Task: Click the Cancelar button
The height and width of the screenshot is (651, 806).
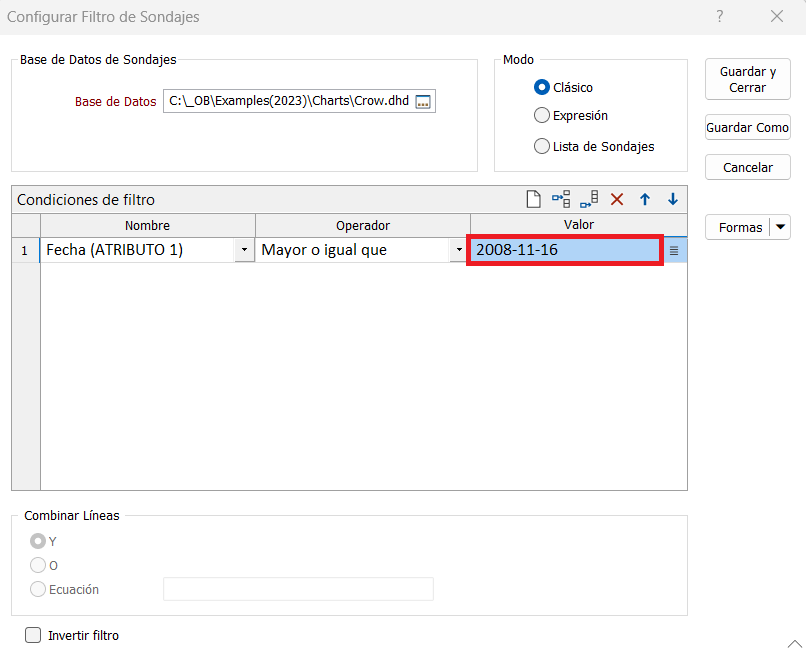Action: pos(747,167)
